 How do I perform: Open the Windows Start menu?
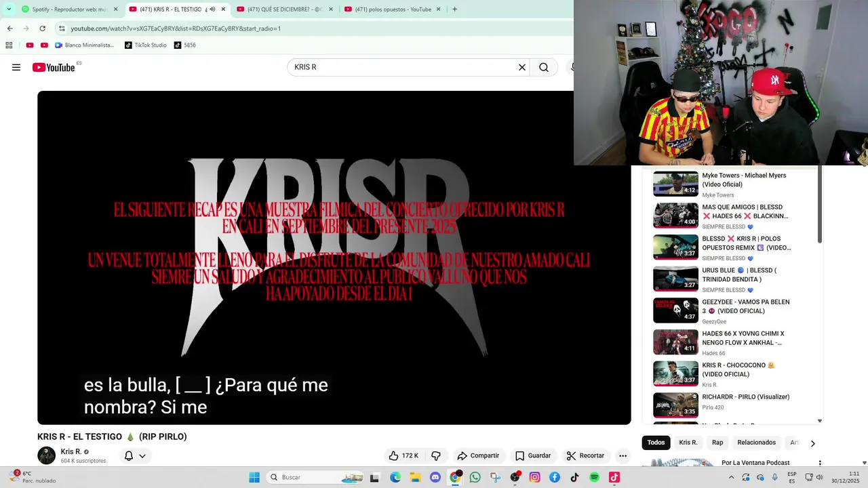(254, 477)
